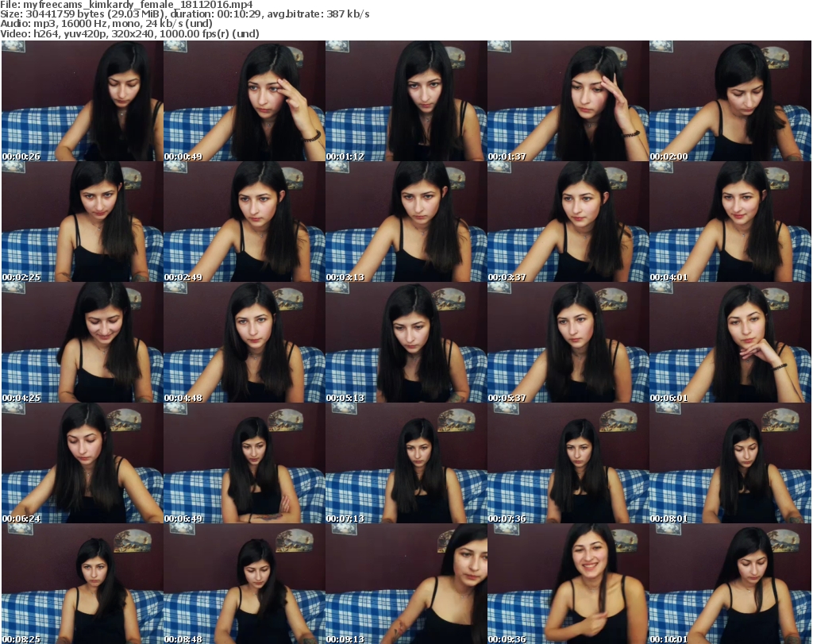Viewport: 813px width, 644px height.
Task: Pick the last thumbnail at 00:10:01
Action: pos(730,584)
